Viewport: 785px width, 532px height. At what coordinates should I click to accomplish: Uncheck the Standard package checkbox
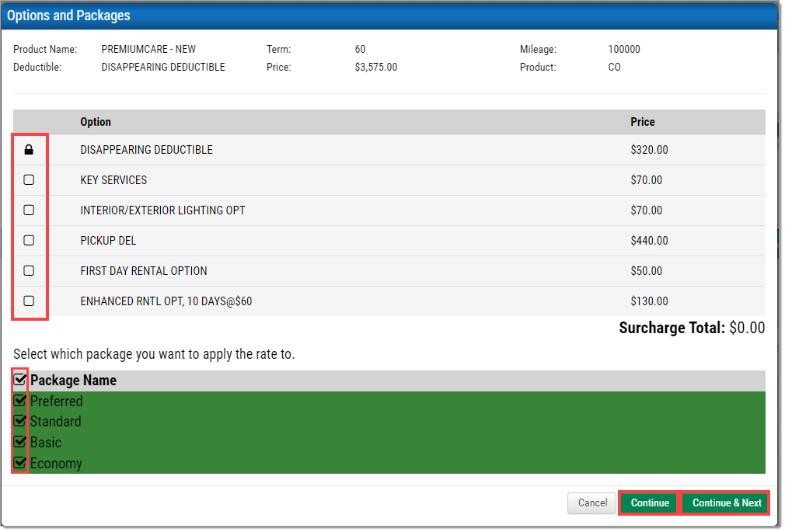[20, 422]
